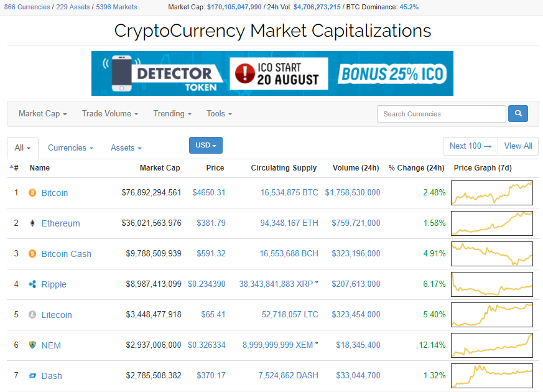Select the Assets tab

(x=126, y=148)
